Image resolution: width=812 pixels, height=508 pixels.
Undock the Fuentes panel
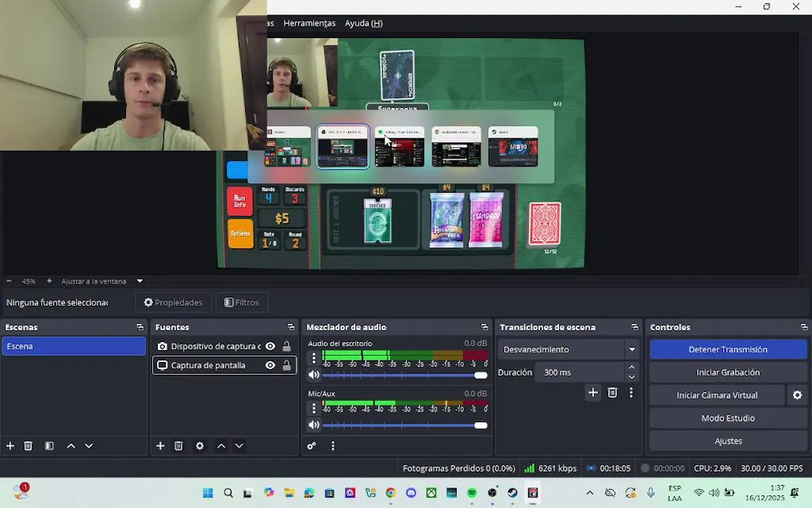tap(290, 327)
